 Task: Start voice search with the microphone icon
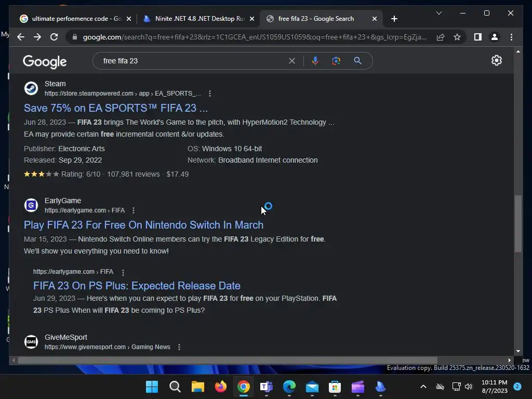pyautogui.click(x=315, y=61)
